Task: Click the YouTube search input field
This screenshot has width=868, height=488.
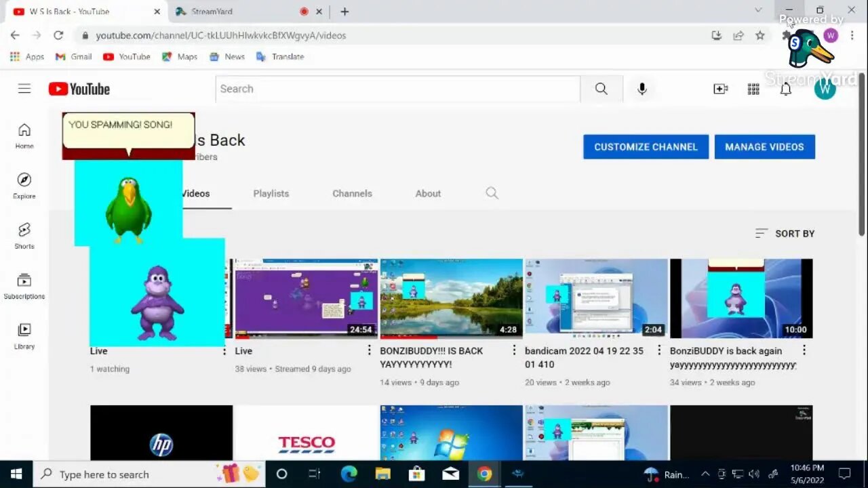Action: point(398,89)
